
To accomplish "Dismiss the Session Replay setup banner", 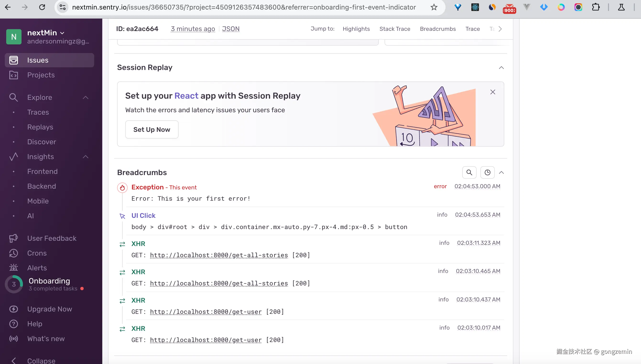I will [x=492, y=92].
